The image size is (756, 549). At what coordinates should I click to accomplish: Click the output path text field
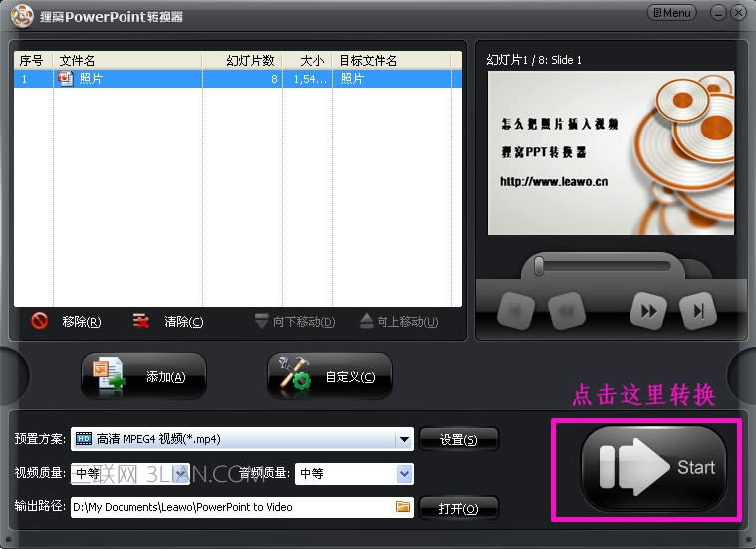coord(231,507)
